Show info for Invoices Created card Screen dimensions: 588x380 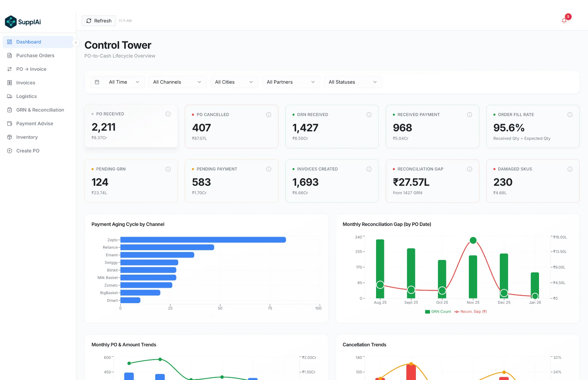coord(369,169)
